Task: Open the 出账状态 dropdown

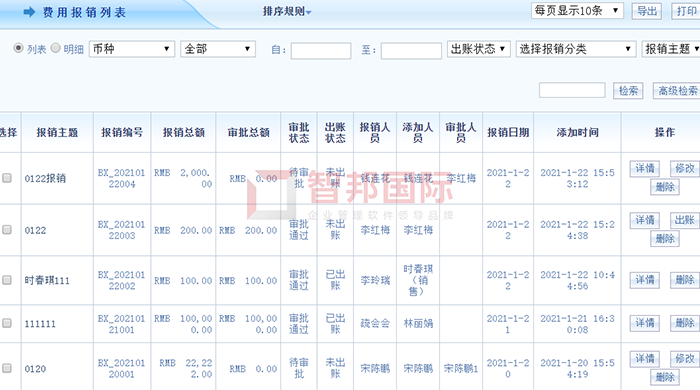Action: pos(479,49)
